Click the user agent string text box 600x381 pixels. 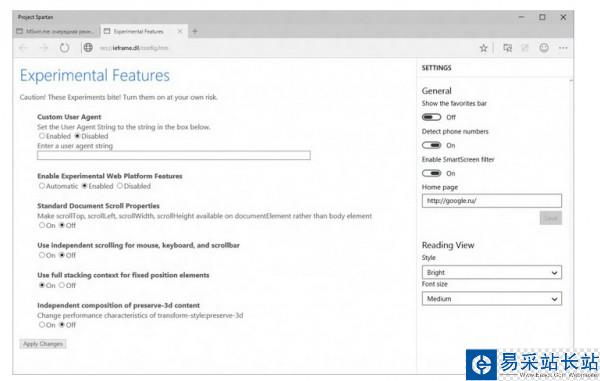tap(174, 155)
